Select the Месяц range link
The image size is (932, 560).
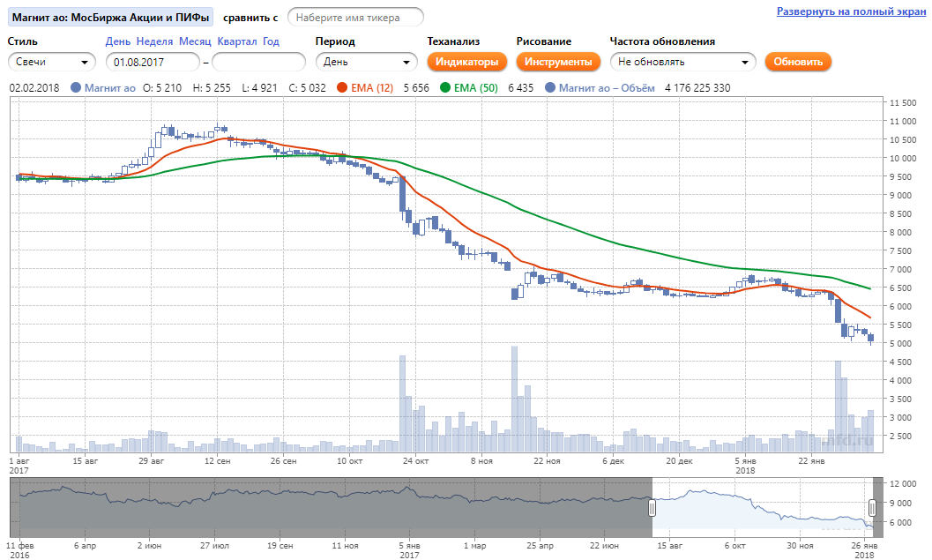click(195, 41)
